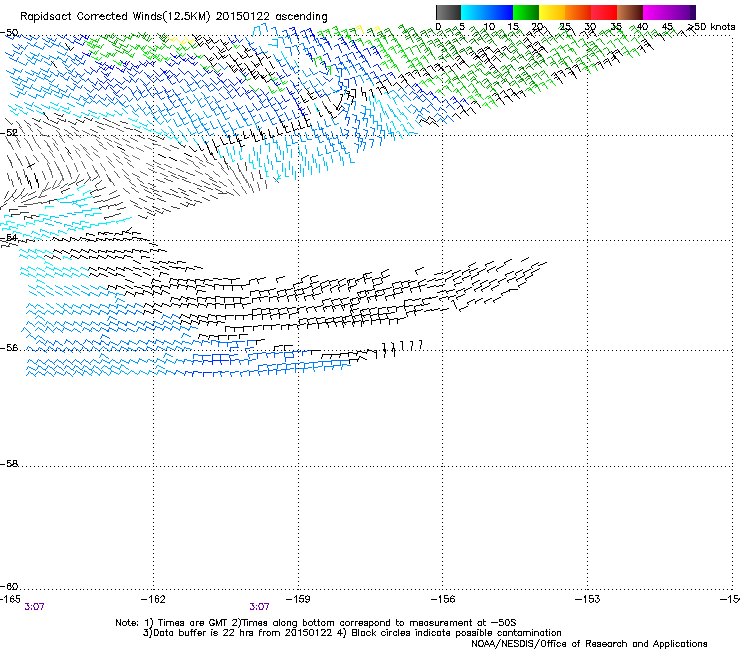Image resolution: width=740 pixels, height=650 pixels.
Task: Click the legend tick label 45
Action: click(667, 27)
